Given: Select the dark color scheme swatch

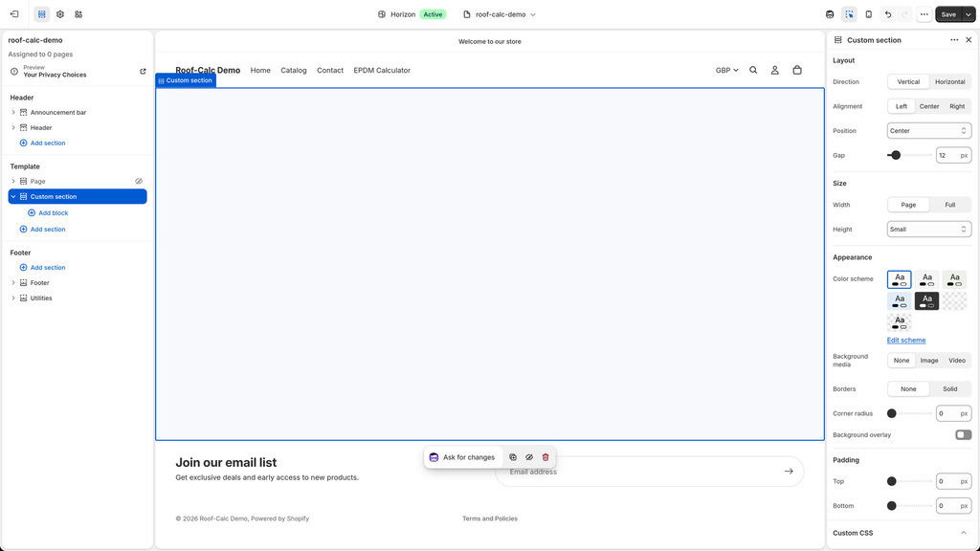Looking at the screenshot, I should (926, 301).
